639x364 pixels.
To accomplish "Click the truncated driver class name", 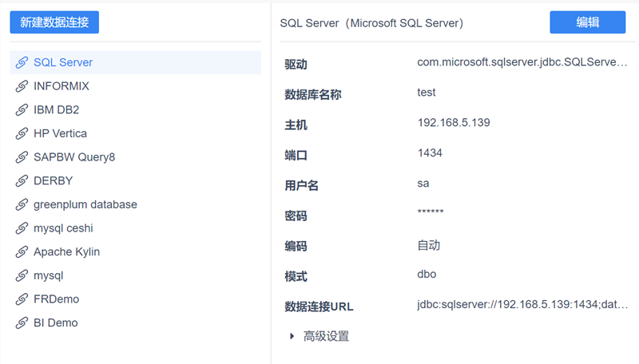I will (522, 62).
